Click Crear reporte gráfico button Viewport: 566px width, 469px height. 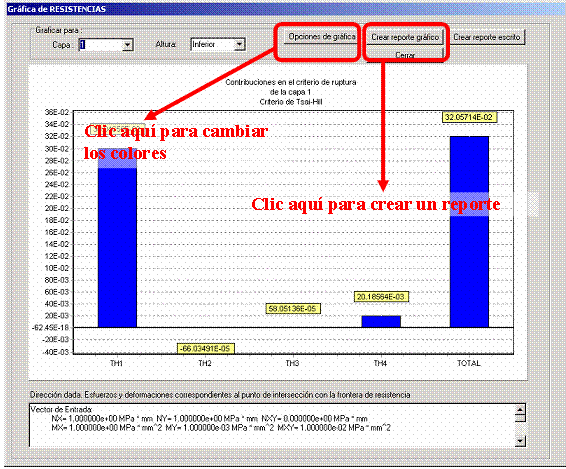[405, 37]
